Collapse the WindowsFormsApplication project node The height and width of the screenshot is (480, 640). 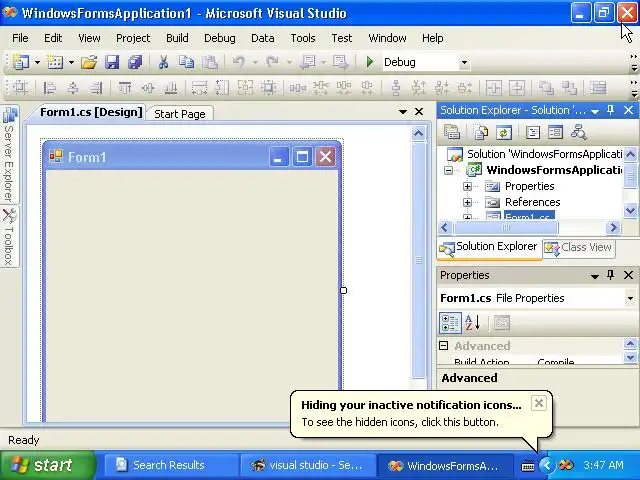click(x=448, y=170)
